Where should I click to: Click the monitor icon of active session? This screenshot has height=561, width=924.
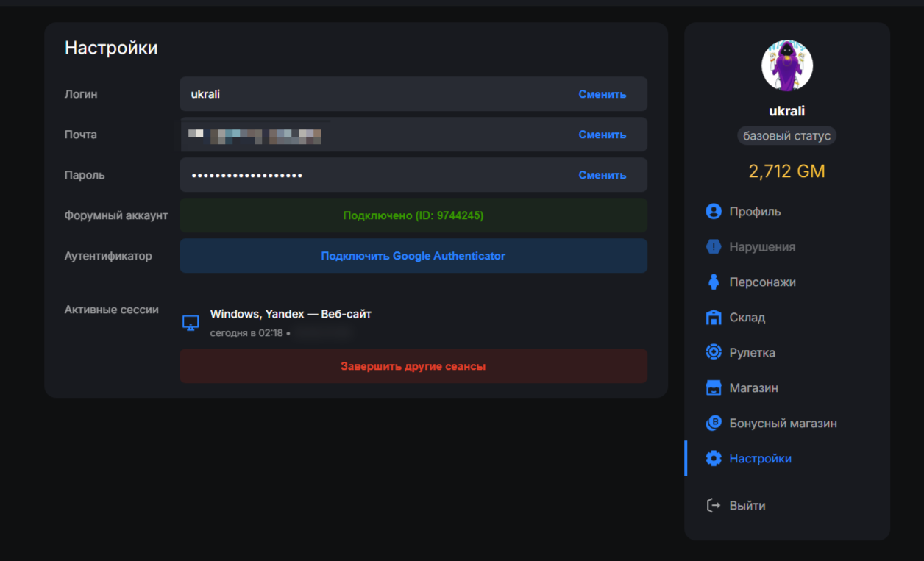click(x=191, y=323)
